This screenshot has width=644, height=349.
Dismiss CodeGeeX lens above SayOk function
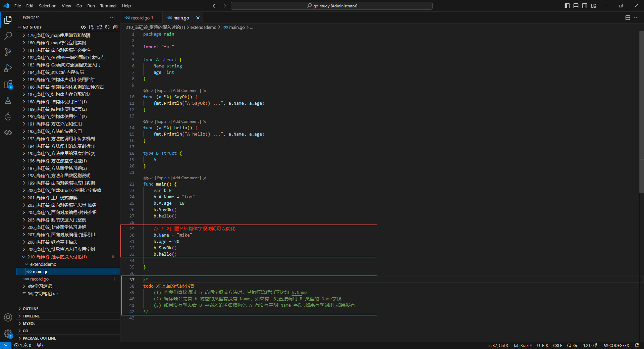pos(205,91)
